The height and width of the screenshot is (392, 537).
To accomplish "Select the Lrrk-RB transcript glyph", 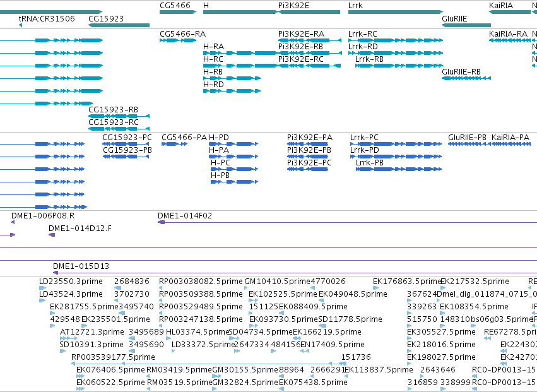I will [x=399, y=66].
